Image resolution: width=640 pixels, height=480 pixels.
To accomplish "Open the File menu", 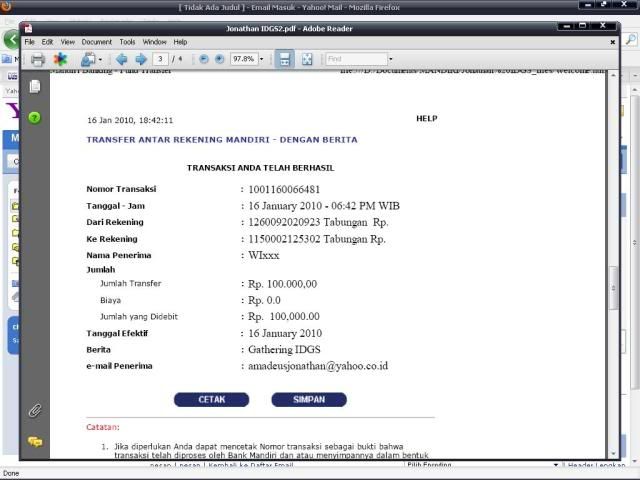I will point(29,42).
